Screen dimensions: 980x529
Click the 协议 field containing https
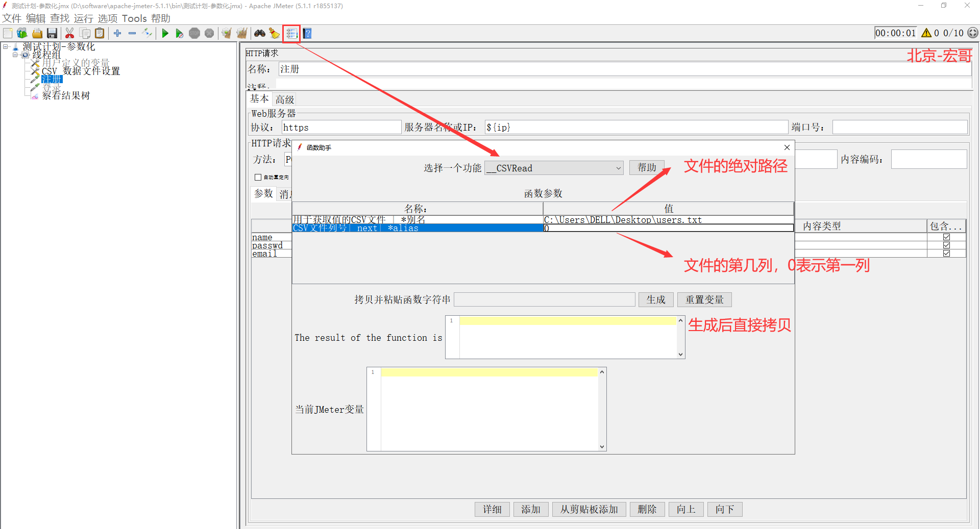click(x=341, y=127)
